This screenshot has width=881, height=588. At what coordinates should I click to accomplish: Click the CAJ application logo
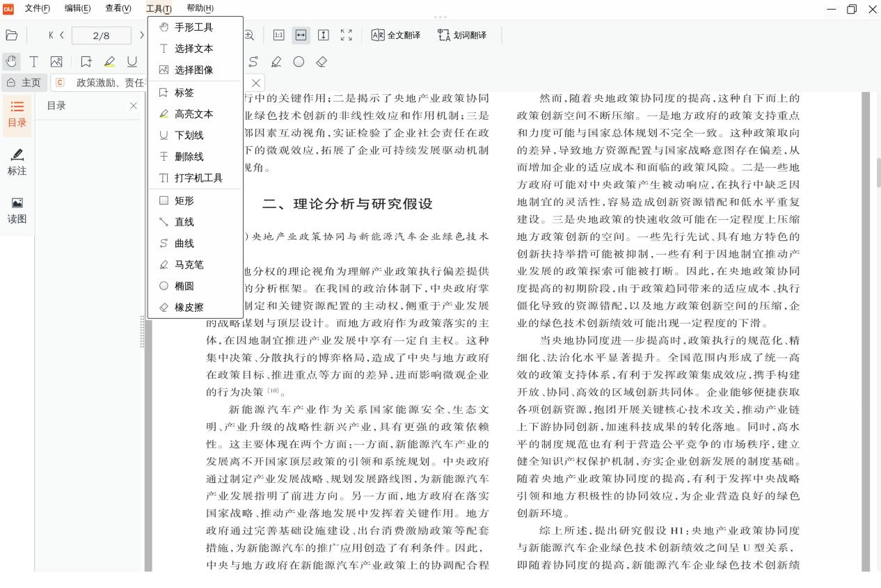click(x=8, y=8)
